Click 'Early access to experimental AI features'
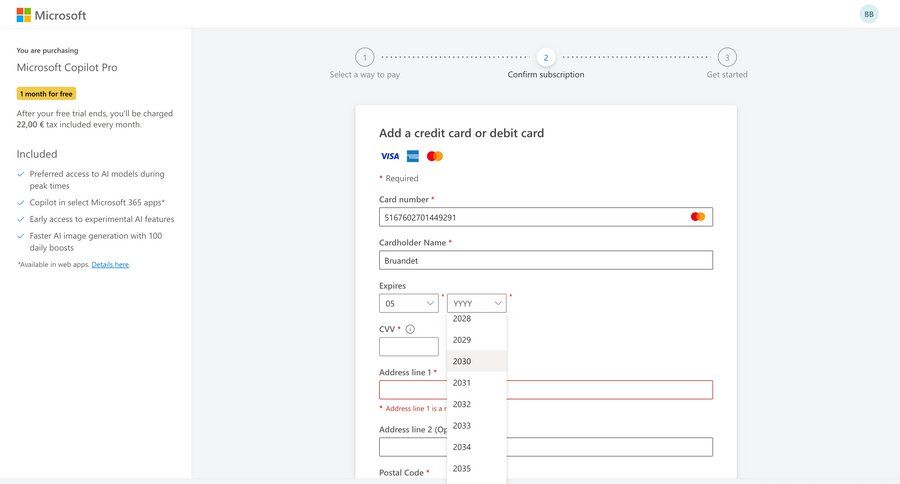Screen dimensions: 900x484 (102, 219)
